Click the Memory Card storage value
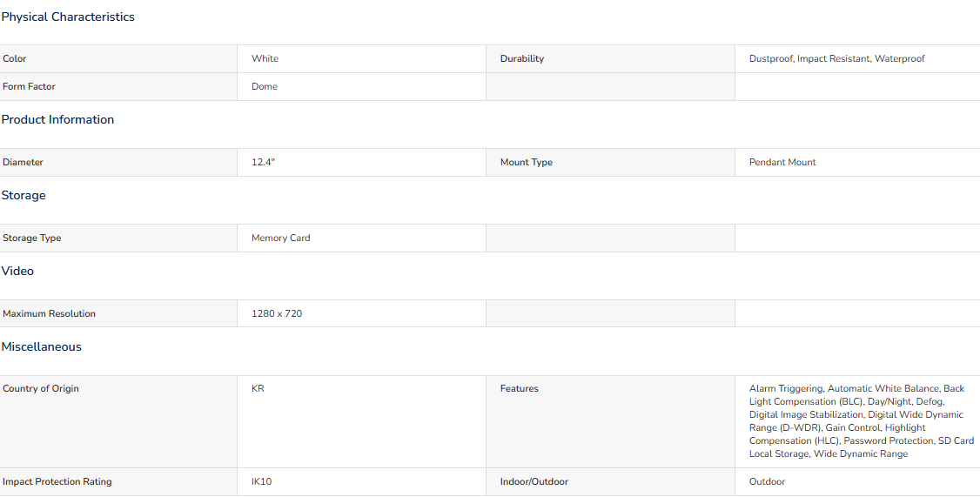980x497 pixels. point(280,238)
